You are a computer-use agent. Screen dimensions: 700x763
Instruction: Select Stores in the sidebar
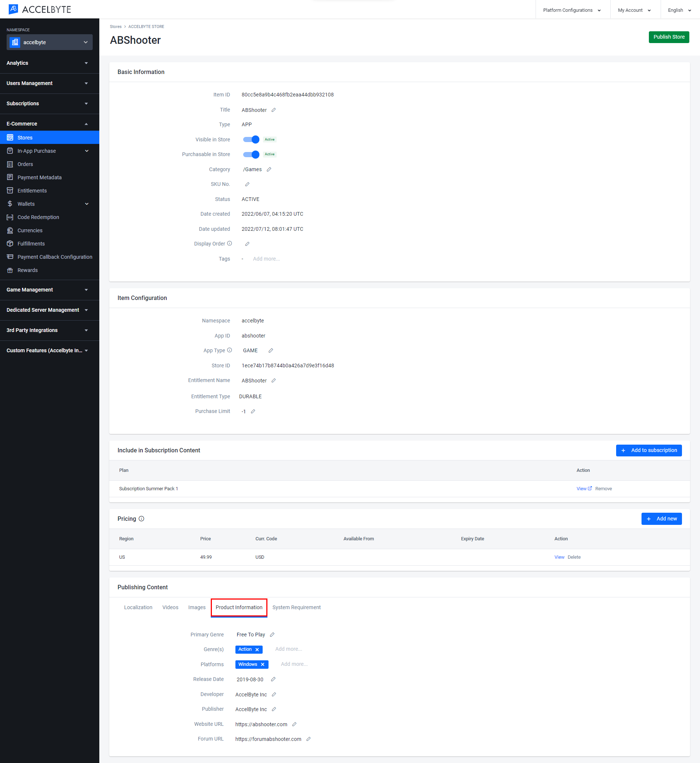point(50,138)
